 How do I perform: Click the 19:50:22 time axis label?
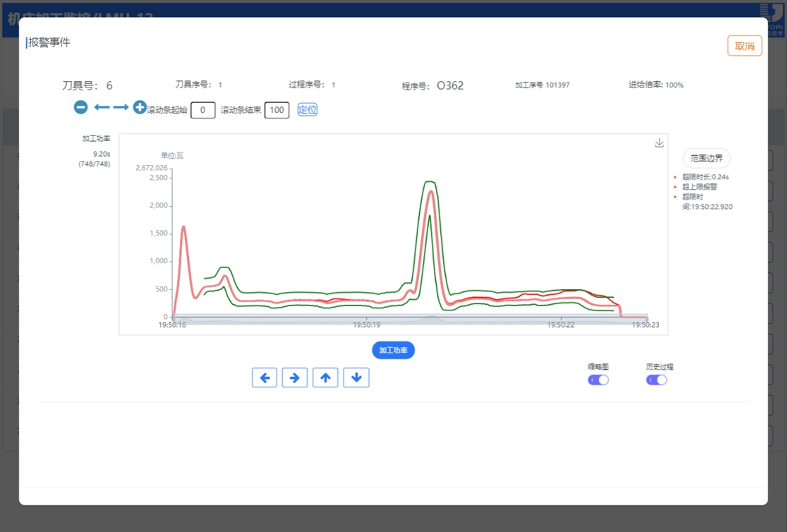tap(561, 325)
